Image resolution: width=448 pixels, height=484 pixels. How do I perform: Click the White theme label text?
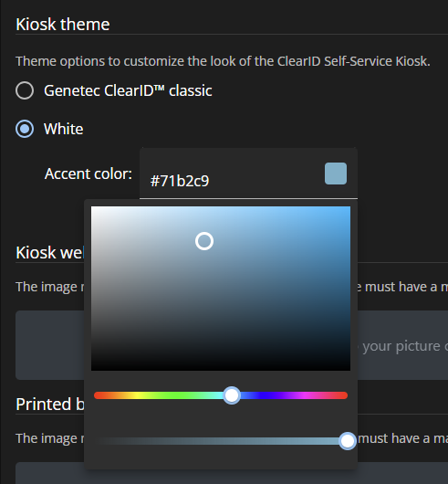pyautogui.click(x=64, y=129)
